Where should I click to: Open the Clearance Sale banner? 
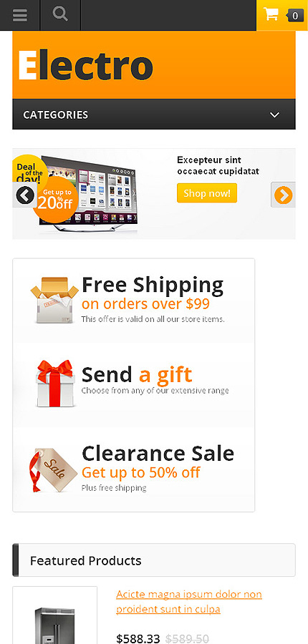pos(134,469)
